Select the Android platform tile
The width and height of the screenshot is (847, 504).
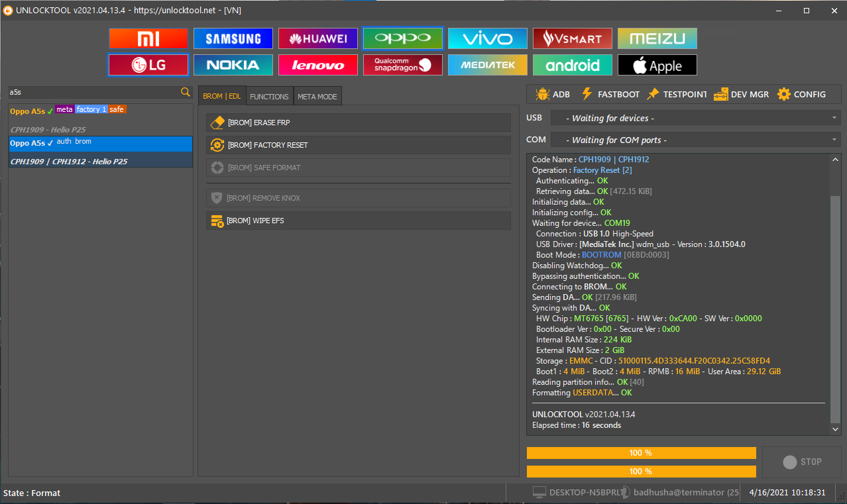point(573,65)
